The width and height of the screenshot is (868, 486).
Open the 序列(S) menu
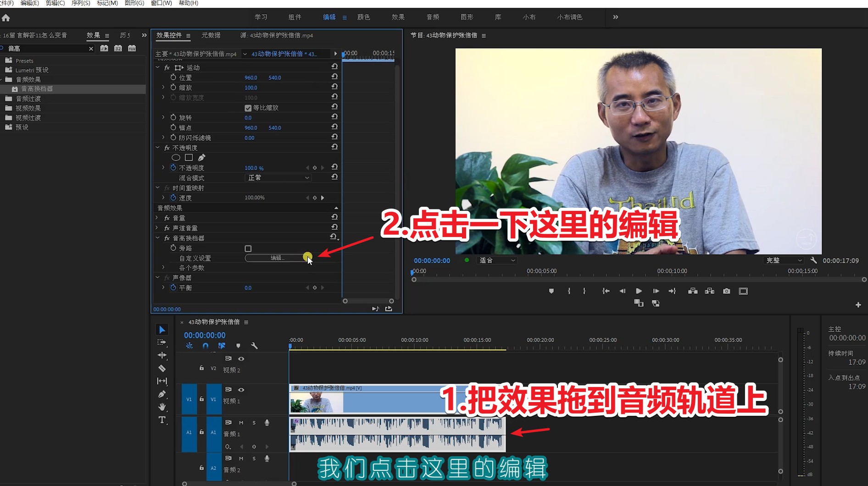tap(81, 3)
